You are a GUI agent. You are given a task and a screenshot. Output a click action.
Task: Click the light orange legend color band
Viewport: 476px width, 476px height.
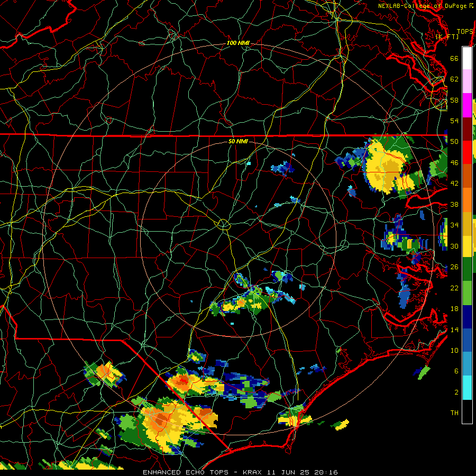point(467,200)
